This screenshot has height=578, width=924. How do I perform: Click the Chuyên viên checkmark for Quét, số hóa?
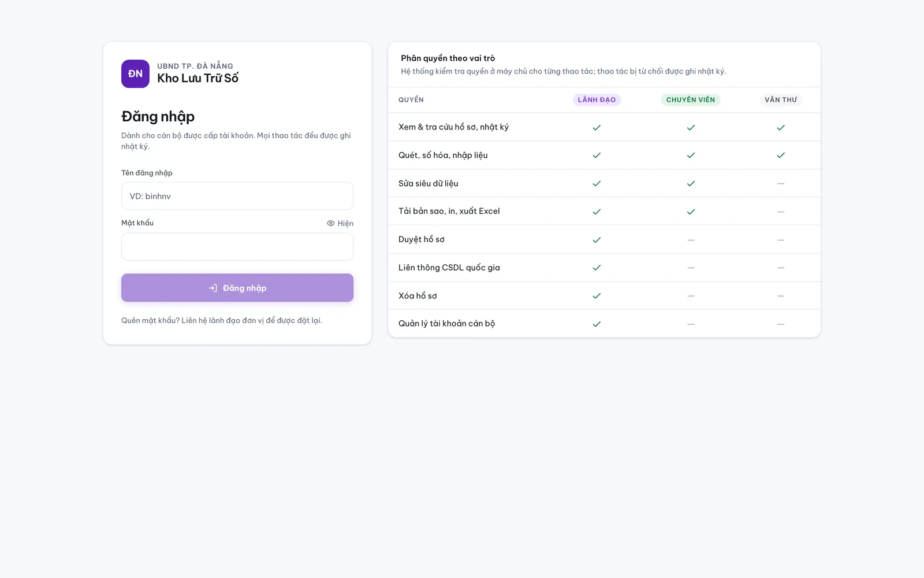tap(691, 155)
